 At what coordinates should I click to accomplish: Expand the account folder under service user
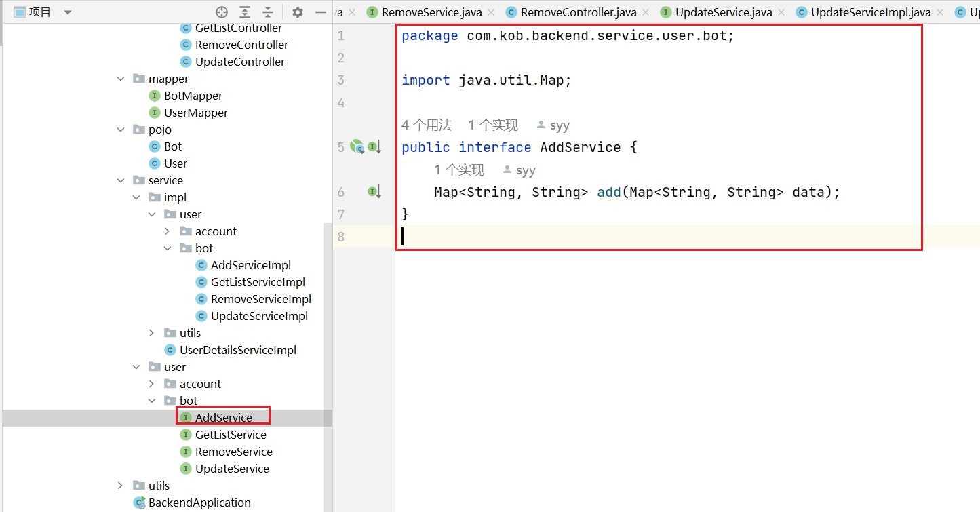point(152,384)
